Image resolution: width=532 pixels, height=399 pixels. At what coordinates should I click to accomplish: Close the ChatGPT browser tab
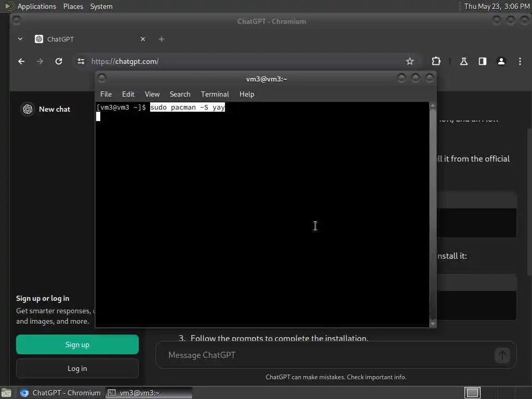pyautogui.click(x=143, y=39)
